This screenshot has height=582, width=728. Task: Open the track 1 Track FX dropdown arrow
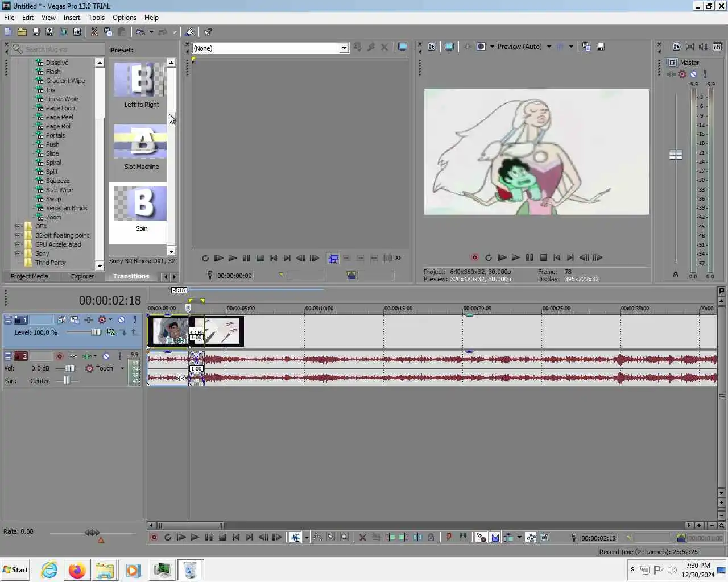tap(110, 319)
